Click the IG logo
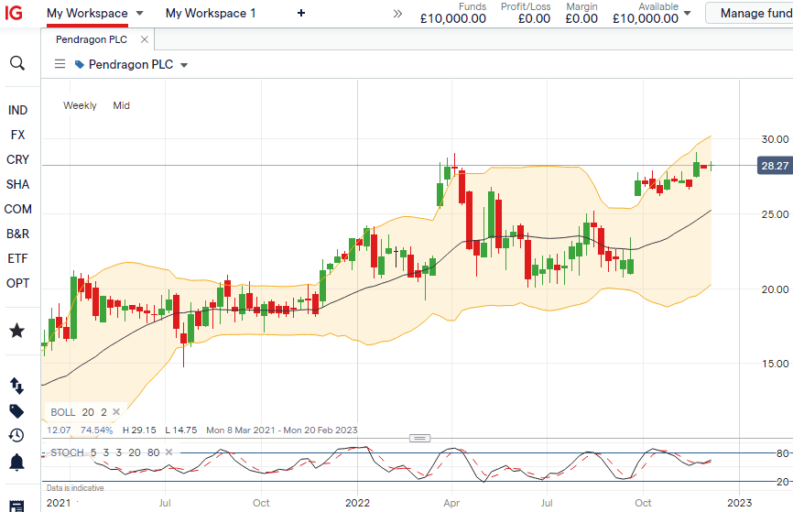The height and width of the screenshot is (512, 793). [x=14, y=12]
